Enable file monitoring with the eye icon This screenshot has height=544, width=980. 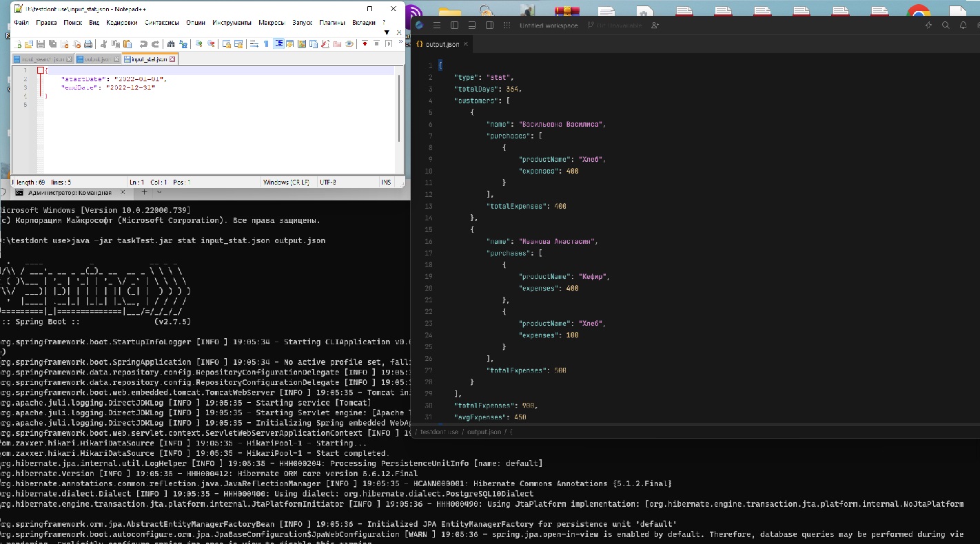coord(349,43)
